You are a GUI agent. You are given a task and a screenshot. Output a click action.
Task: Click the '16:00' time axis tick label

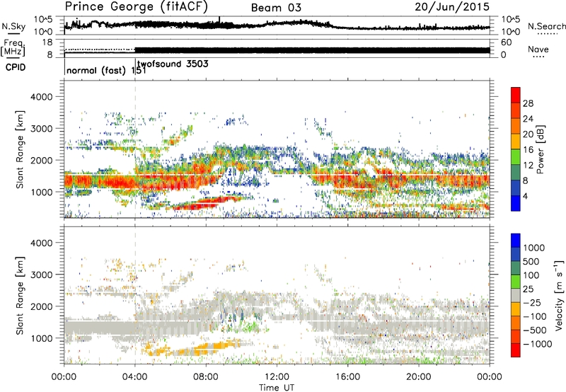[x=347, y=377]
